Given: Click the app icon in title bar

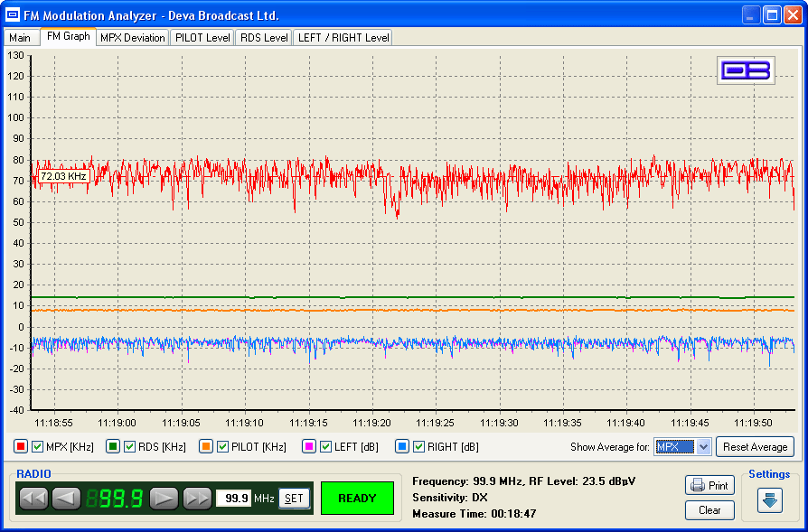Looking at the screenshot, I should click(14, 15).
